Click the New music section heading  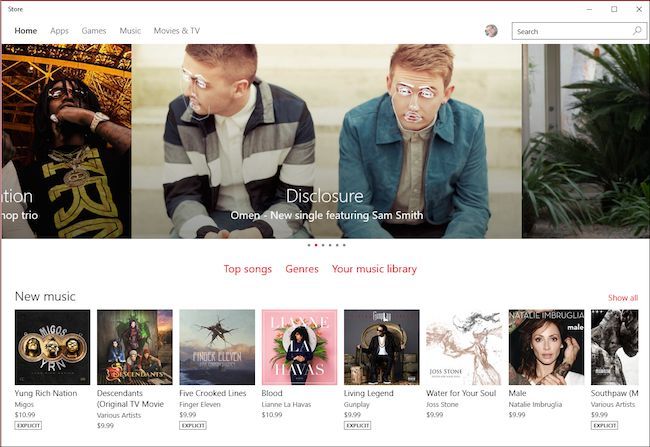pyautogui.click(x=45, y=296)
